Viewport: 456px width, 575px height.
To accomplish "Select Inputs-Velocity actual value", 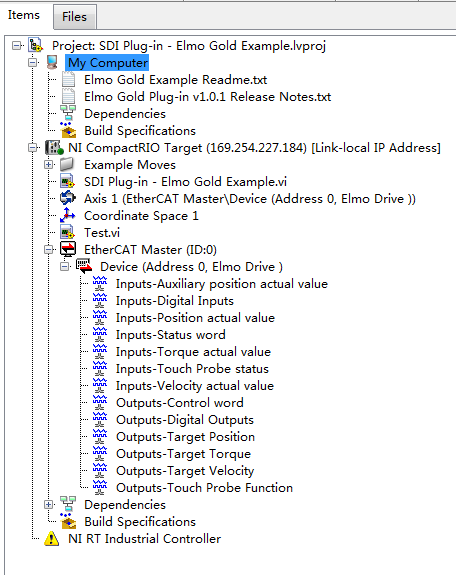I will pos(195,386).
